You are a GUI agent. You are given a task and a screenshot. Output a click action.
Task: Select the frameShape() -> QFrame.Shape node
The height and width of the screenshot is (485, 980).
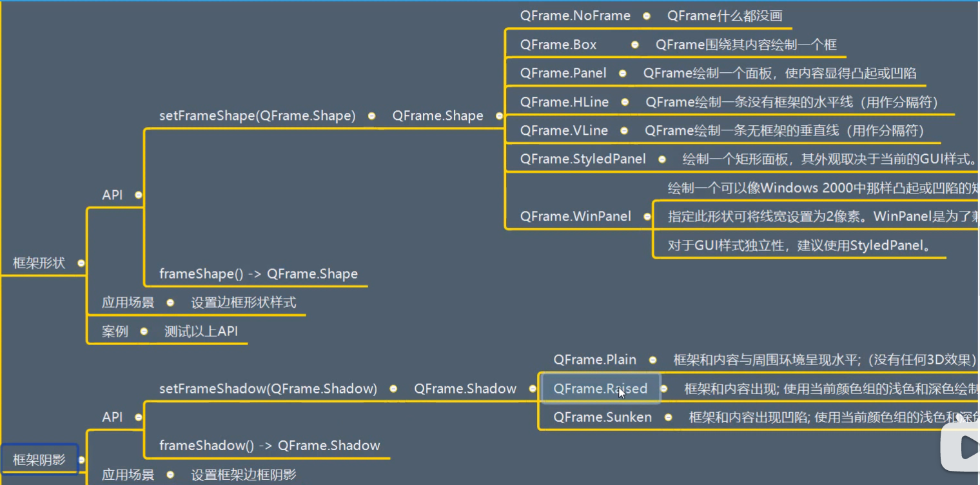pyautogui.click(x=258, y=273)
